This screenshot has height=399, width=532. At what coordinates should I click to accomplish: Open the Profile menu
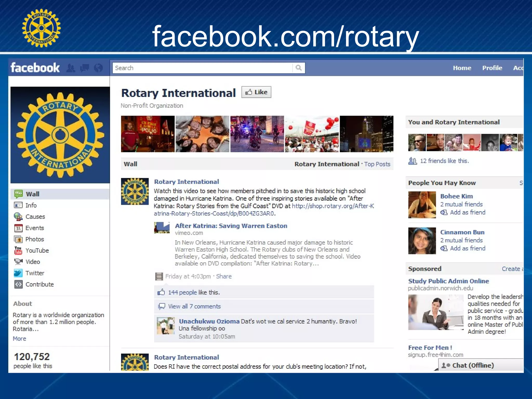(492, 68)
